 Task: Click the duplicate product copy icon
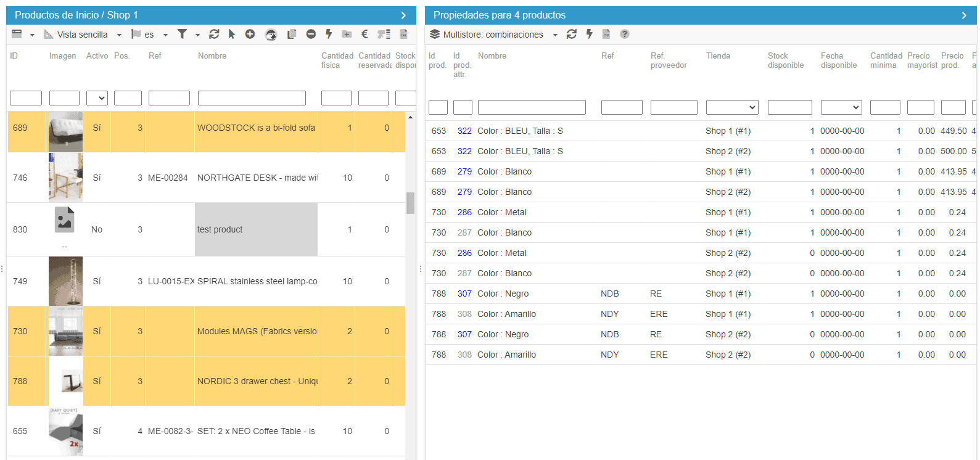pyautogui.click(x=292, y=35)
